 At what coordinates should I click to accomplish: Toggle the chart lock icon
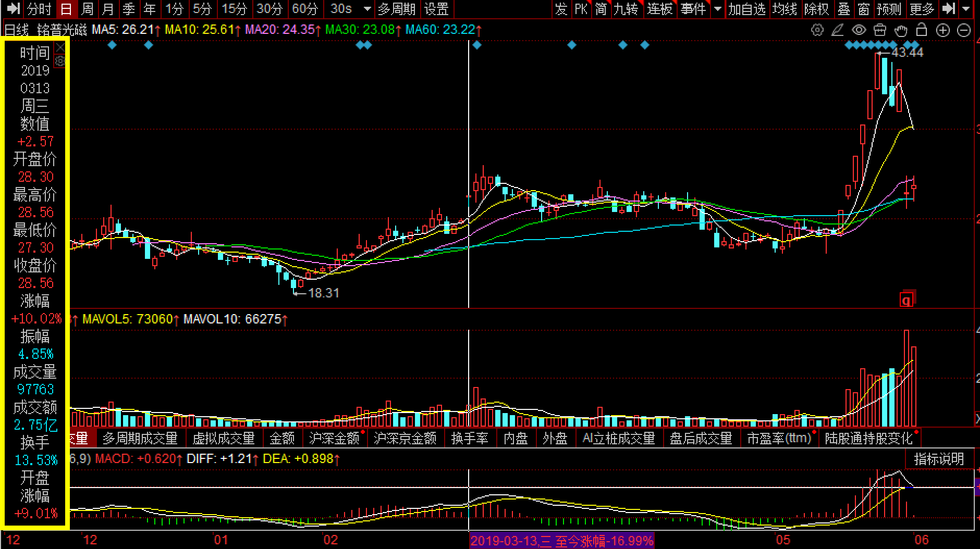(x=922, y=30)
